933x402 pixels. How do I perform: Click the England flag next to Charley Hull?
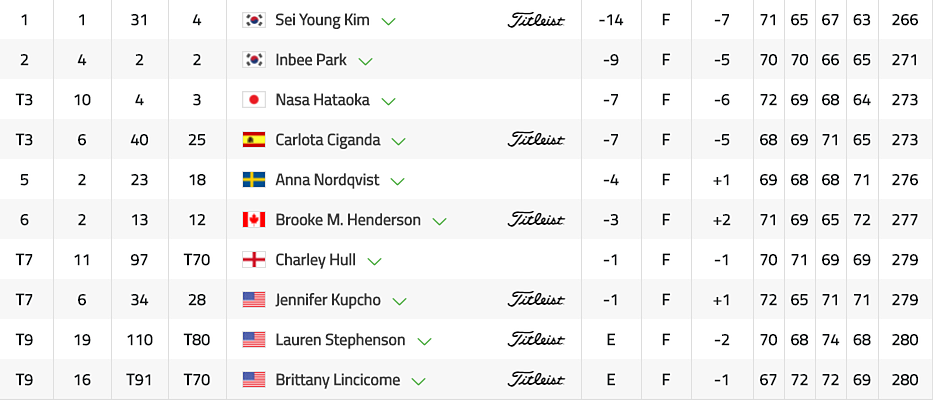(x=254, y=260)
